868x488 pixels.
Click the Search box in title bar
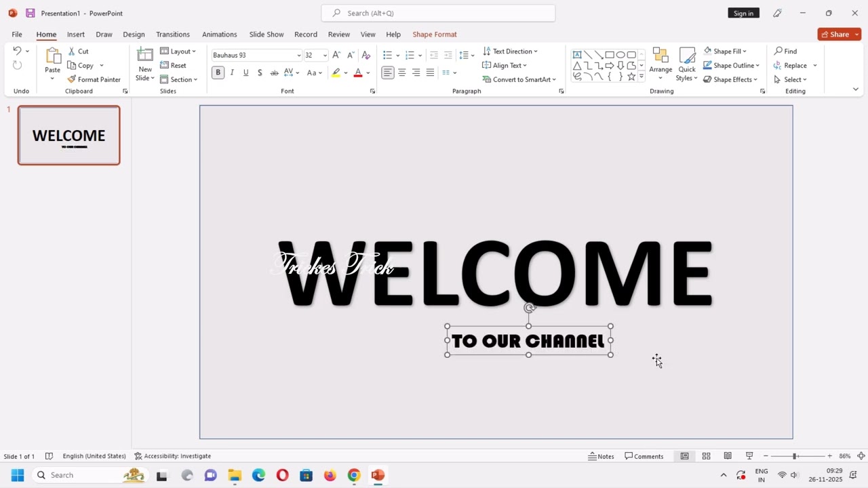(x=438, y=13)
